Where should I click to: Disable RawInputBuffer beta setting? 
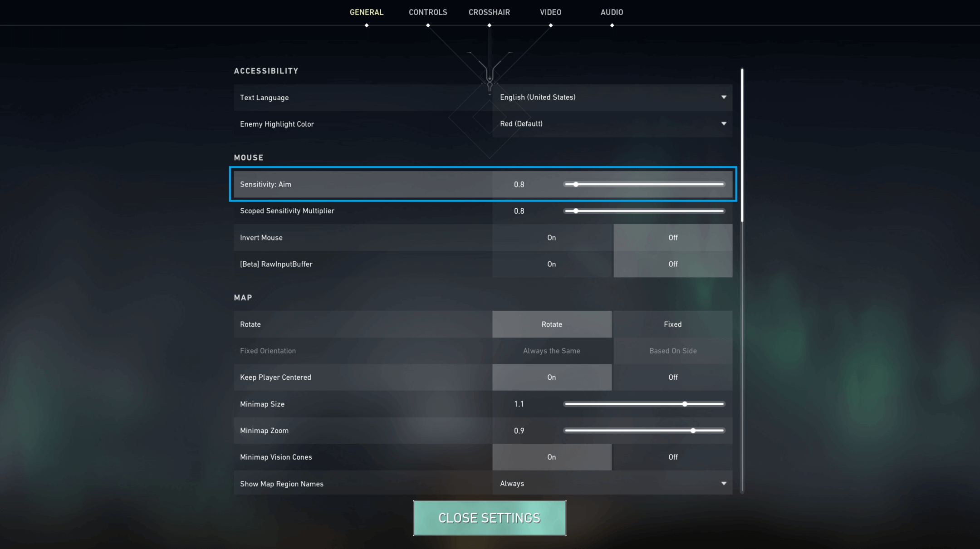click(x=672, y=264)
